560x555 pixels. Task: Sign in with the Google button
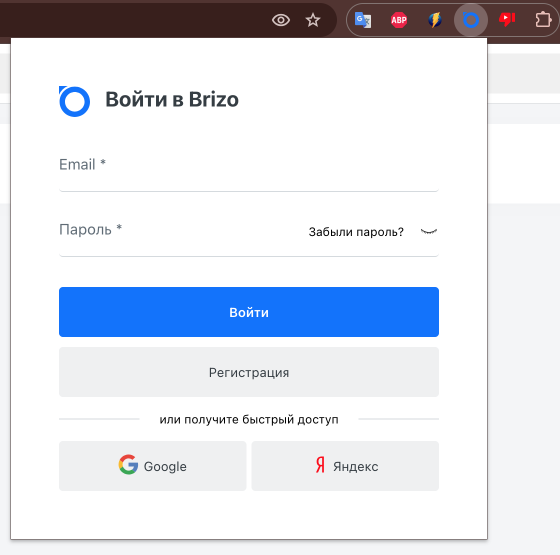tap(152, 466)
